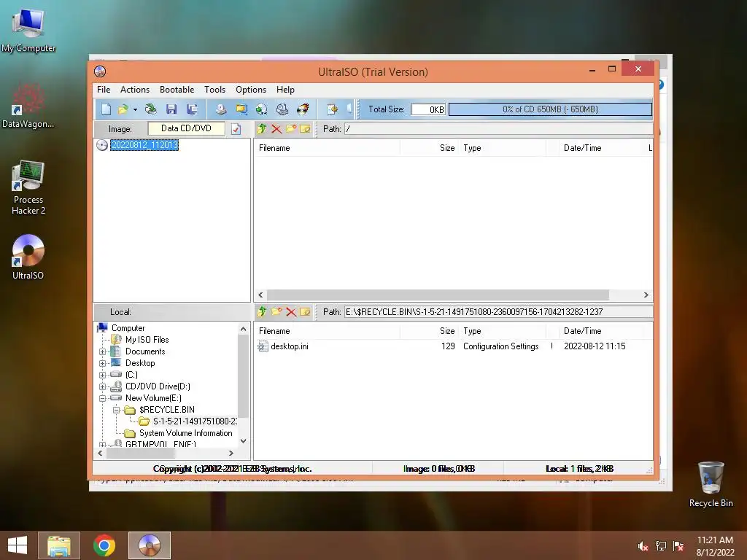Open File Explorer from the taskbar
Screen dimensions: 747x560
[x=59, y=545]
